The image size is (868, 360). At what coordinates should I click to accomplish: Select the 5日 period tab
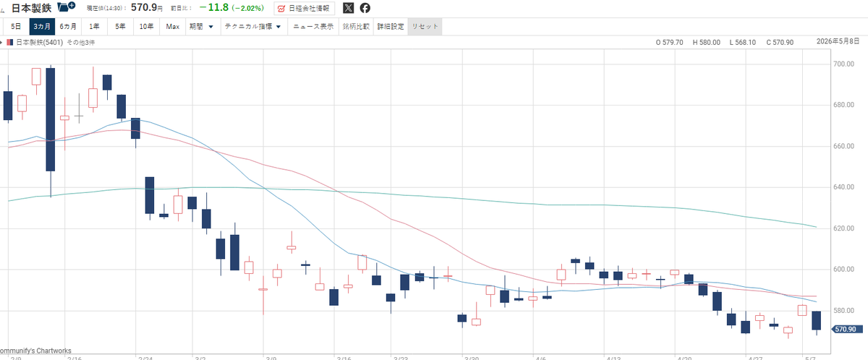coord(16,27)
